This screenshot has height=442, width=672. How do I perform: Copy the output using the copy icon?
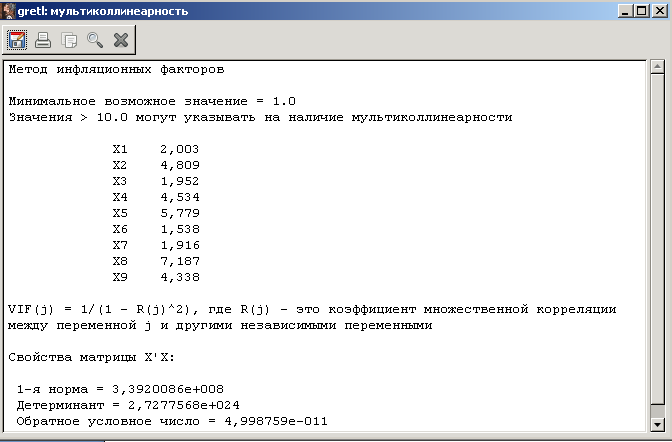click(x=69, y=40)
